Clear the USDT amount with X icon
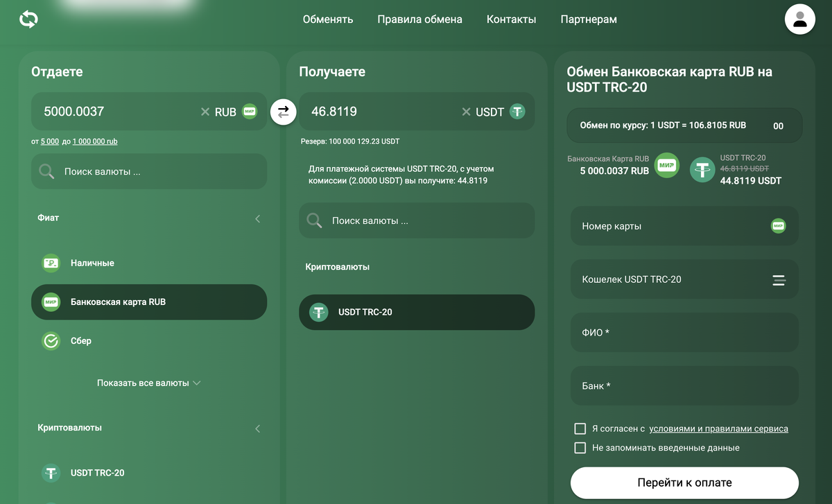 click(x=466, y=112)
